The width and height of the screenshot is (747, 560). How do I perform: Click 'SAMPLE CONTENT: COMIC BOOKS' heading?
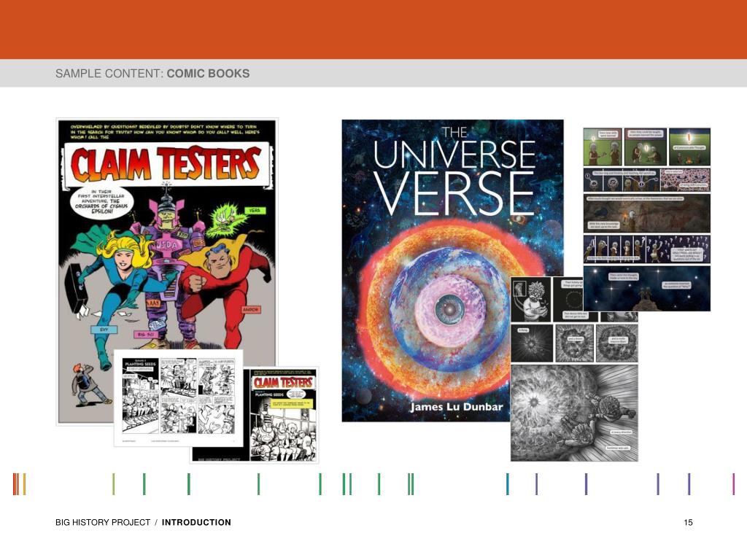(152, 74)
